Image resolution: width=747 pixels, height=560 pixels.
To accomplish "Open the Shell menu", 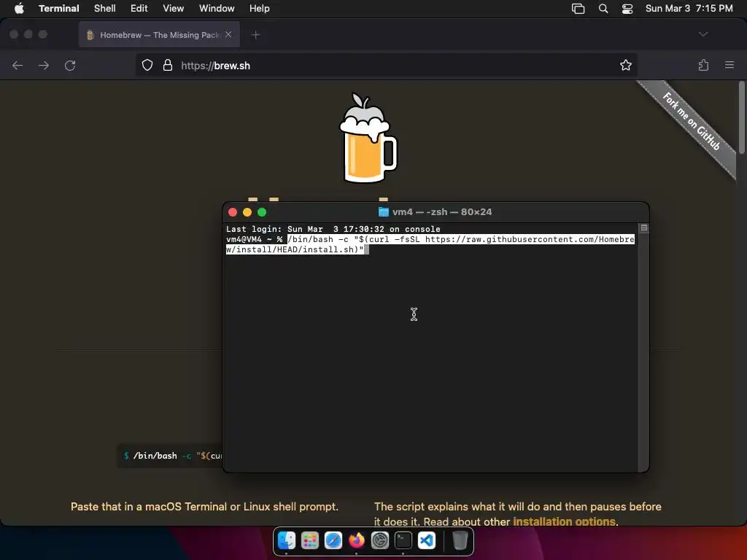I will tap(105, 9).
